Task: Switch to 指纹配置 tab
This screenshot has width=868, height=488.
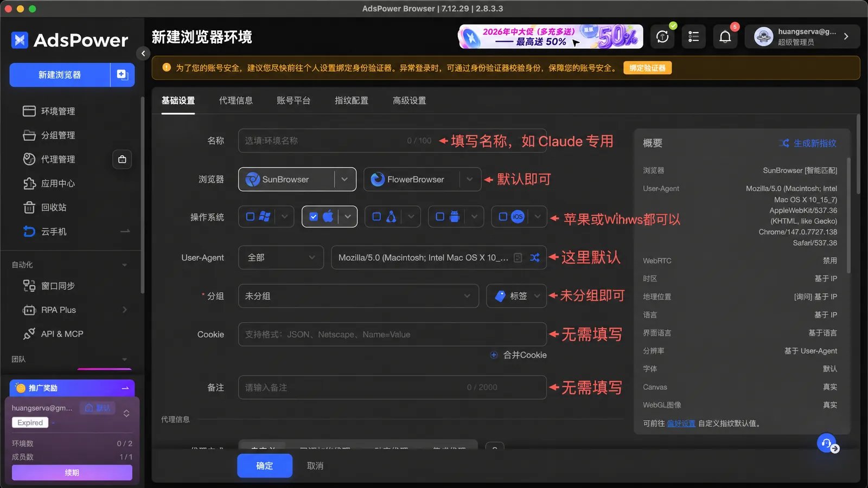Action: [x=352, y=101]
